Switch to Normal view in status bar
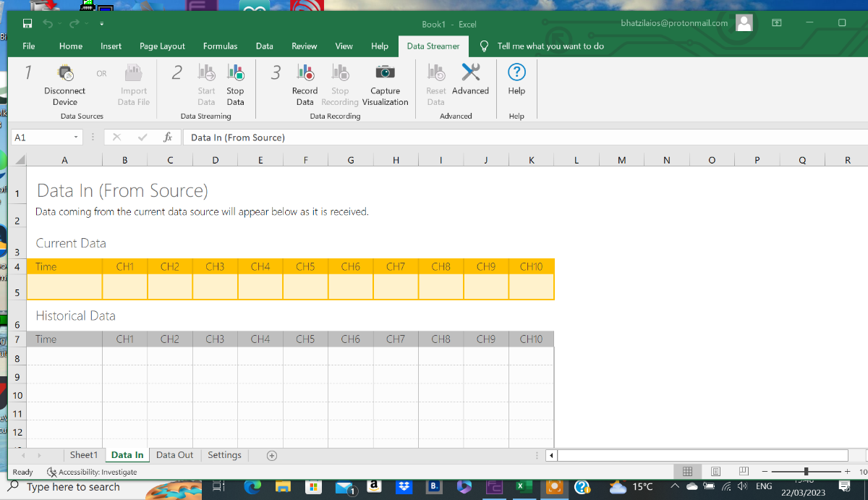 coord(688,471)
